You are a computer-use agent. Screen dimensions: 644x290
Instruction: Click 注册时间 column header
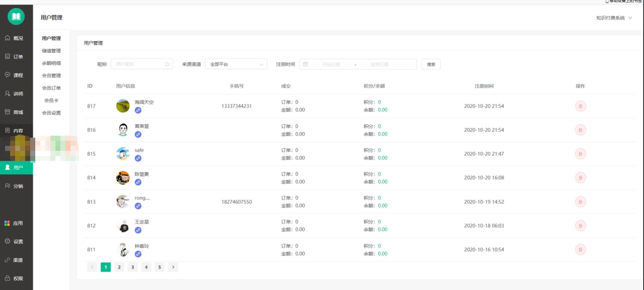coord(484,86)
